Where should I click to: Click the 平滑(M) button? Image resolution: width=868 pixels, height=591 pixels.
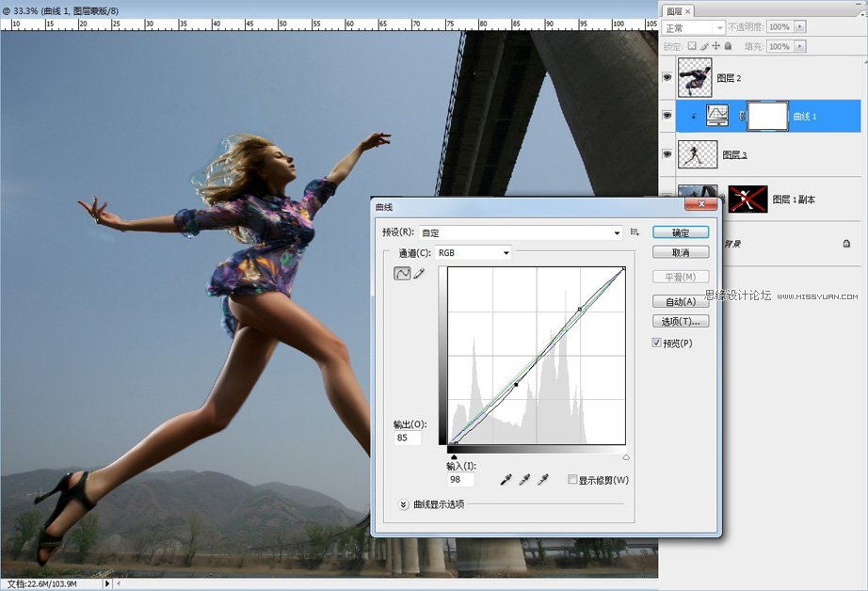point(681,277)
